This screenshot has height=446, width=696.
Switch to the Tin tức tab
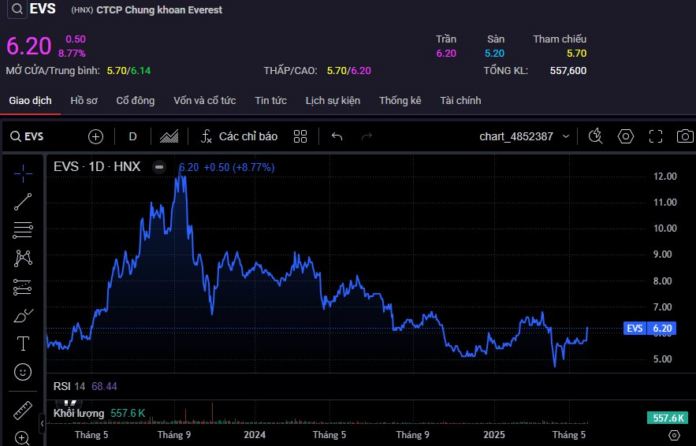tap(270, 101)
